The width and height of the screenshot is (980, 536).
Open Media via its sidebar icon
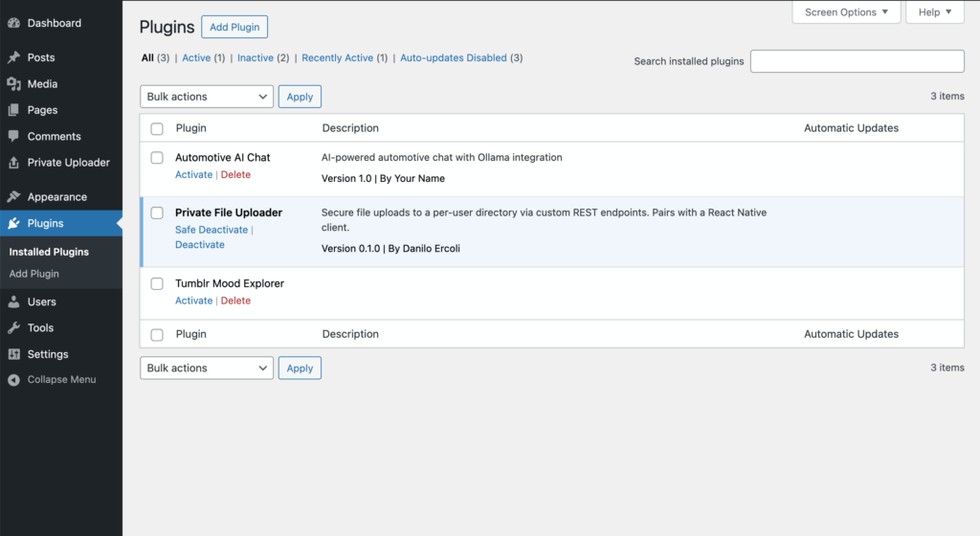pos(13,84)
